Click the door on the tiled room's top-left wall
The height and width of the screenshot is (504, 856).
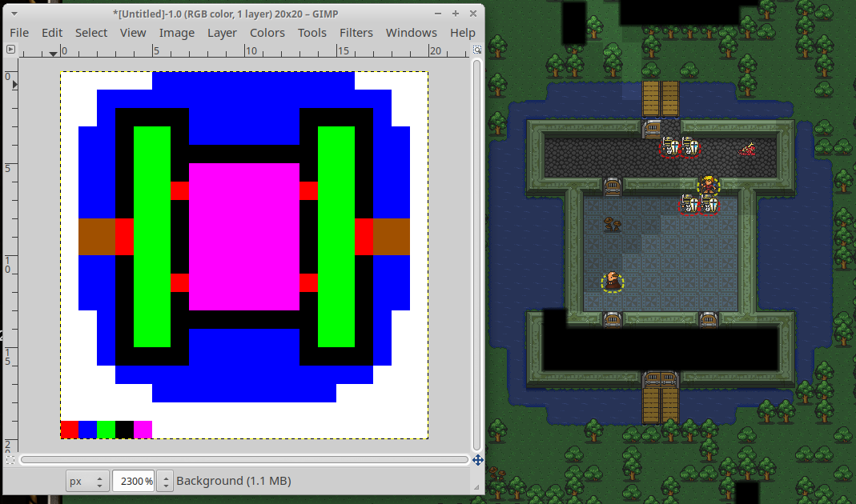pos(613,186)
